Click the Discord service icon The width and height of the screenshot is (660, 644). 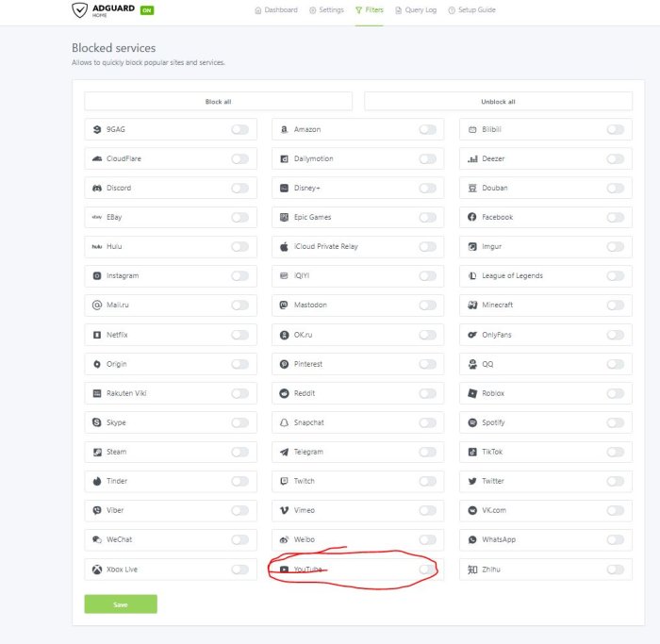tap(97, 188)
